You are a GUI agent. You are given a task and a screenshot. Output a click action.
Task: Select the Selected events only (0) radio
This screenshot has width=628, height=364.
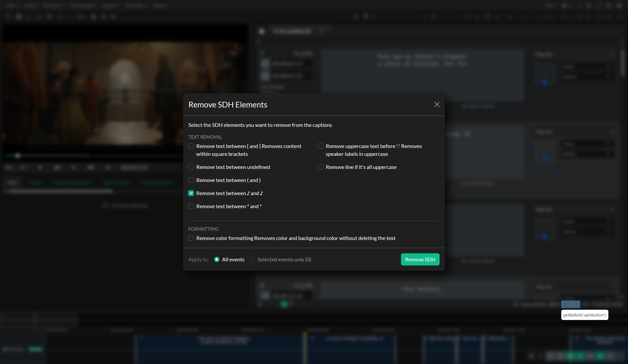252,259
